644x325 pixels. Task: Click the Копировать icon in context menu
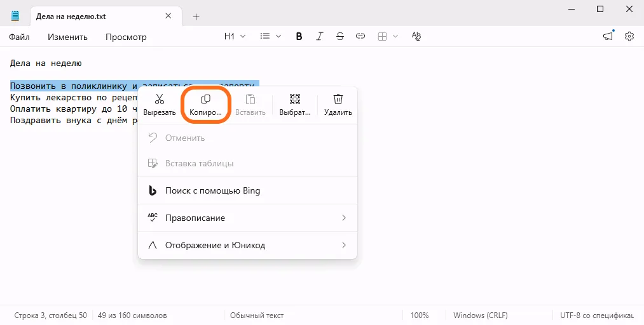205,99
